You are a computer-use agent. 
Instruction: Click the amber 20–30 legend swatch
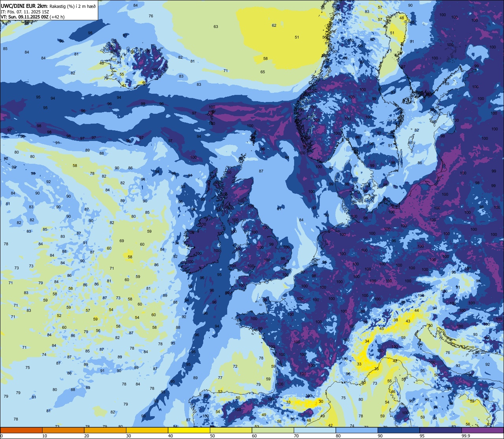click(x=105, y=430)
